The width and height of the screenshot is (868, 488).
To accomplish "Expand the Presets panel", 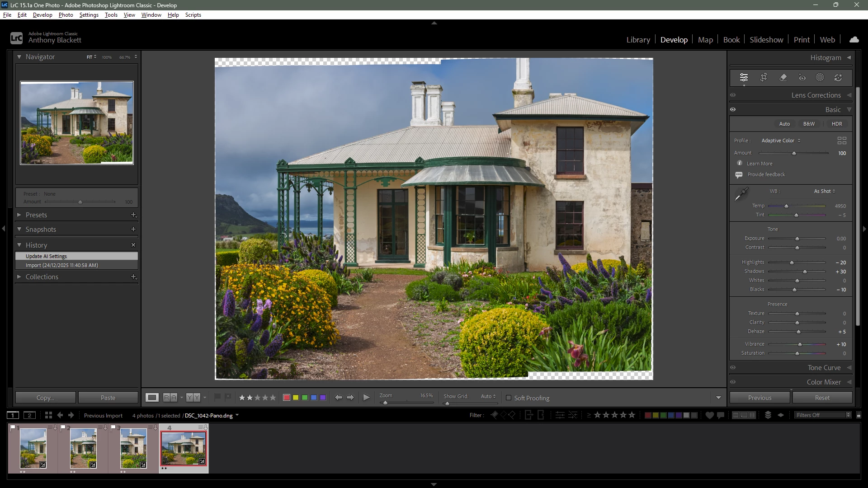I will [19, 215].
